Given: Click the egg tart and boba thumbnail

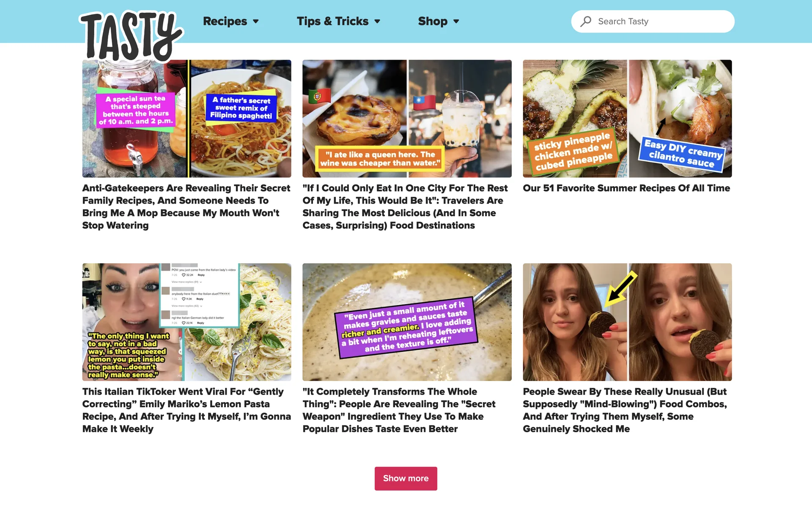Looking at the screenshot, I should click(407, 119).
